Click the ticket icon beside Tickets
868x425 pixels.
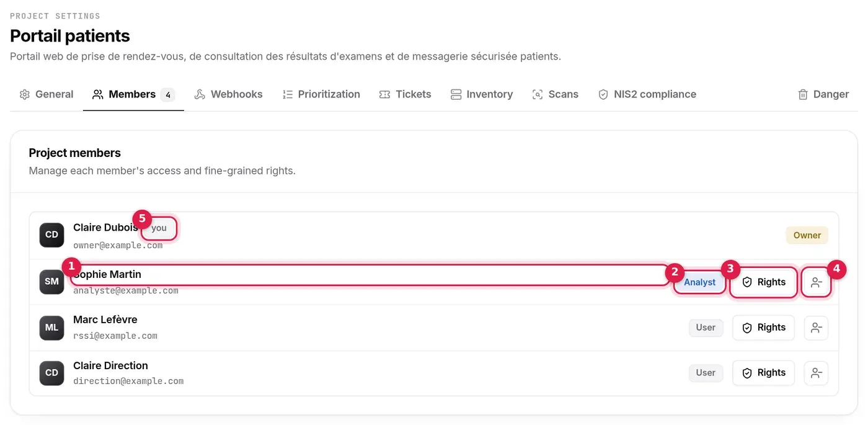click(x=385, y=94)
